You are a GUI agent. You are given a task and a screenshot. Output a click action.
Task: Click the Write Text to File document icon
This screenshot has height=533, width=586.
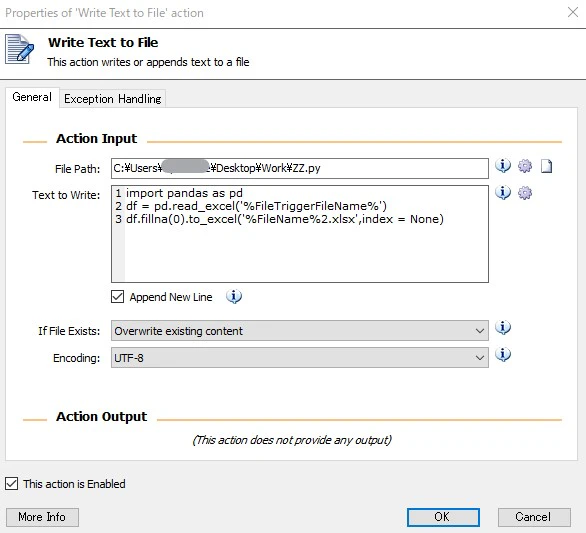19,49
